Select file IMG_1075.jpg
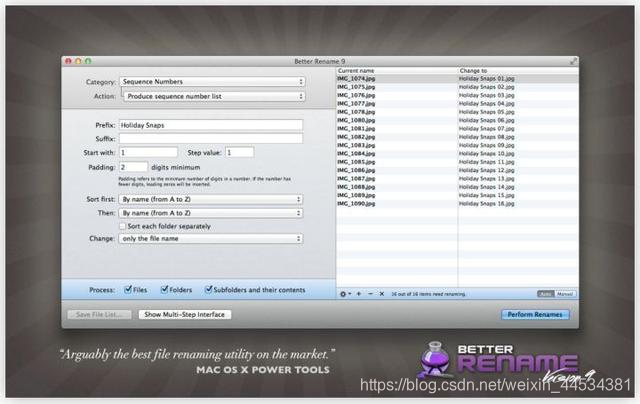 click(356, 87)
